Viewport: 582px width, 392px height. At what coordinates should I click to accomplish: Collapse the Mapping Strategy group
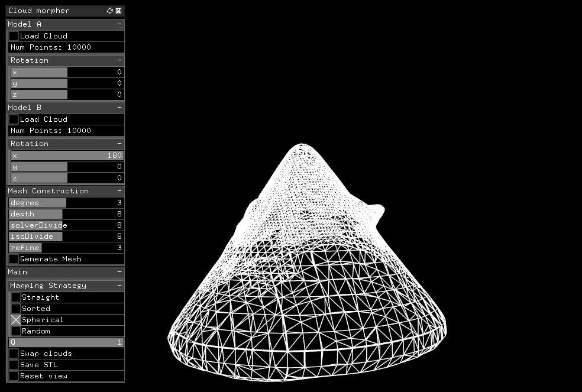point(119,286)
